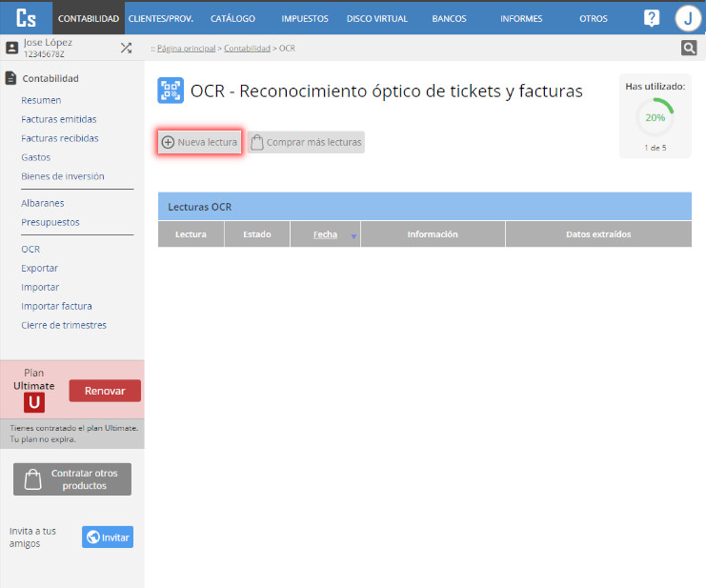The width and height of the screenshot is (706, 588).
Task: Click the shuffle switch-user icon
Action: point(126,48)
